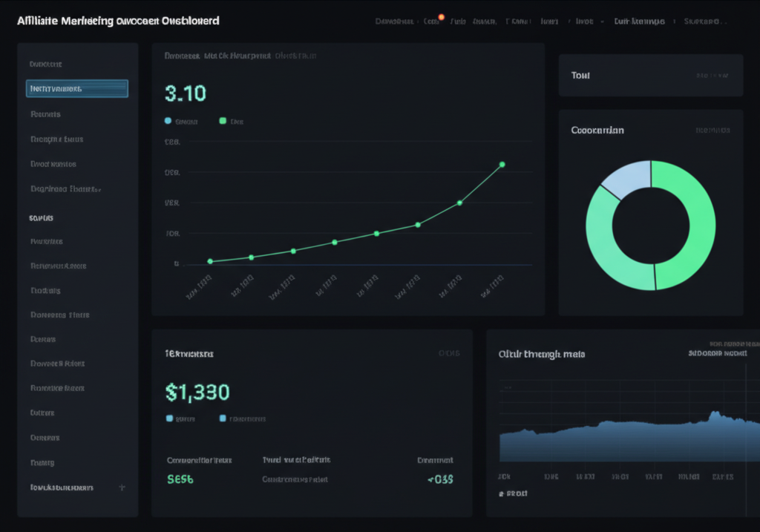Open the Affiliate Marketing Dashboard title menu
The image size is (760, 532).
(119, 21)
